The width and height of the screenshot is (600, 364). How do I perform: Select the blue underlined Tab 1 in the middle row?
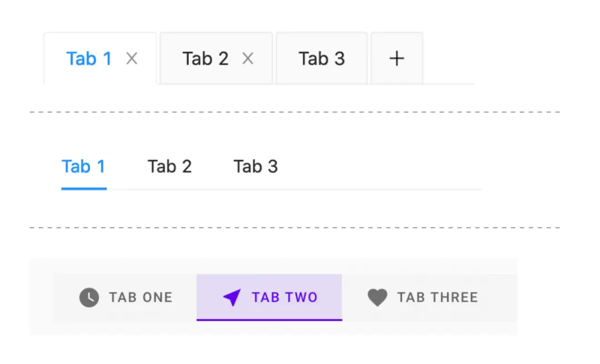click(83, 166)
